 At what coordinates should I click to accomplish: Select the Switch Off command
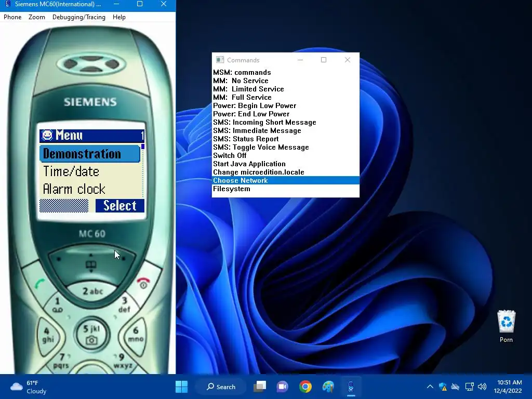(x=286, y=155)
